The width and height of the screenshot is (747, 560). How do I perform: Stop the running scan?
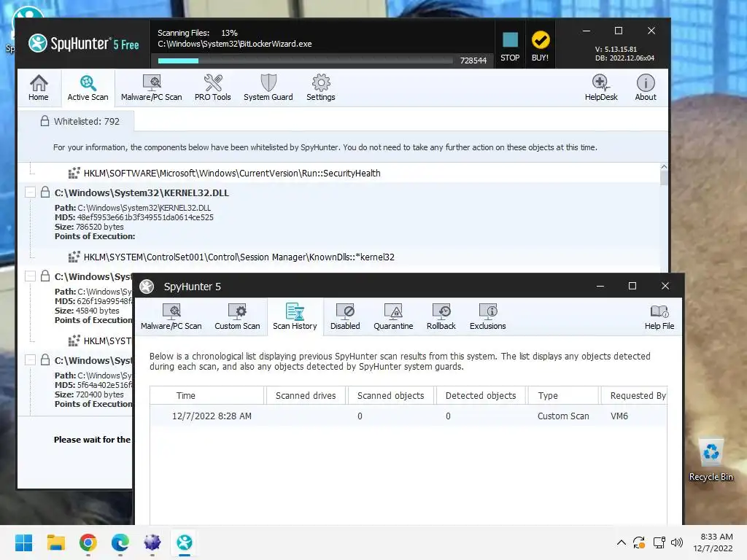510,46
